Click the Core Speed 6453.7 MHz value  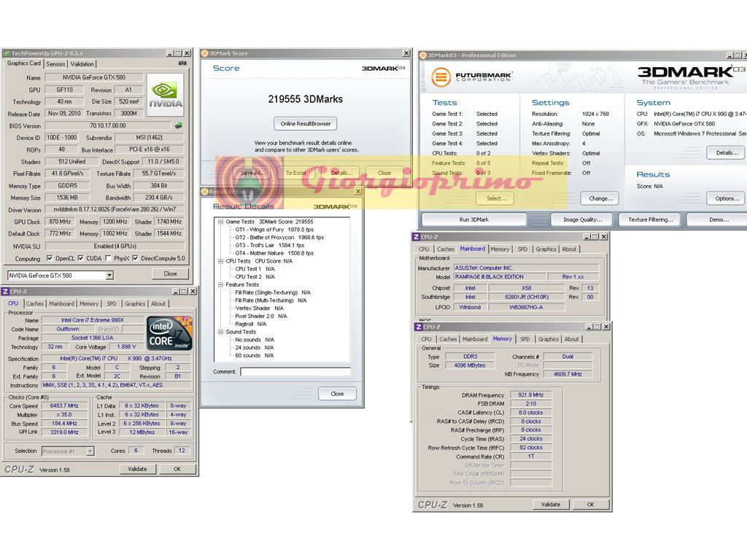(x=64, y=405)
